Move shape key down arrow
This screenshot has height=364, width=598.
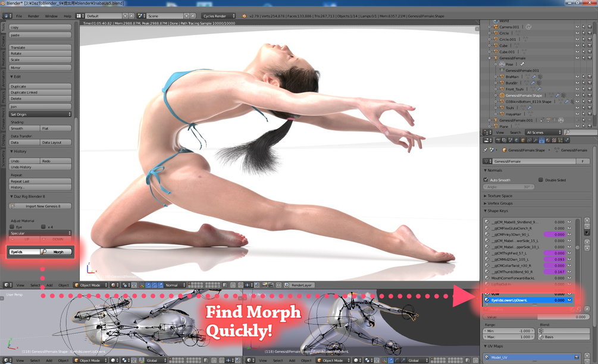coord(587,248)
